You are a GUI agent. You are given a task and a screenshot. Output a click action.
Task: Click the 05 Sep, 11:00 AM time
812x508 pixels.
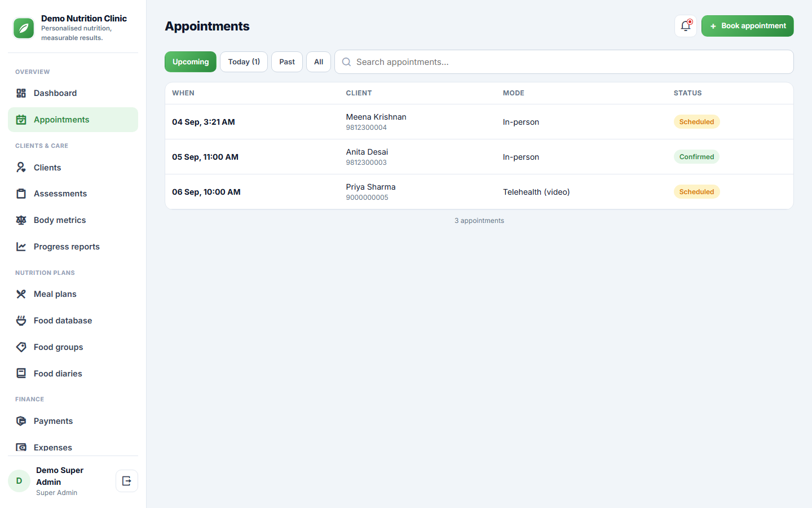(x=205, y=157)
